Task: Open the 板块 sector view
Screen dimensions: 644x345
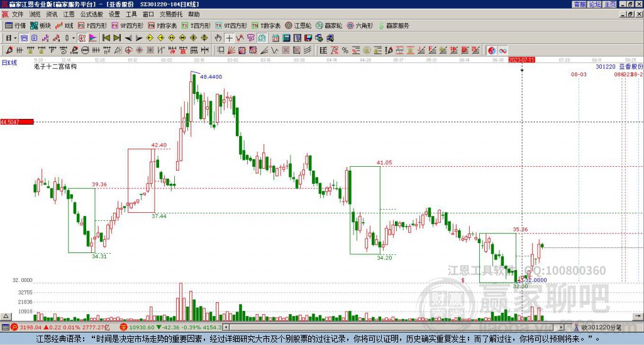Action: coord(41,25)
